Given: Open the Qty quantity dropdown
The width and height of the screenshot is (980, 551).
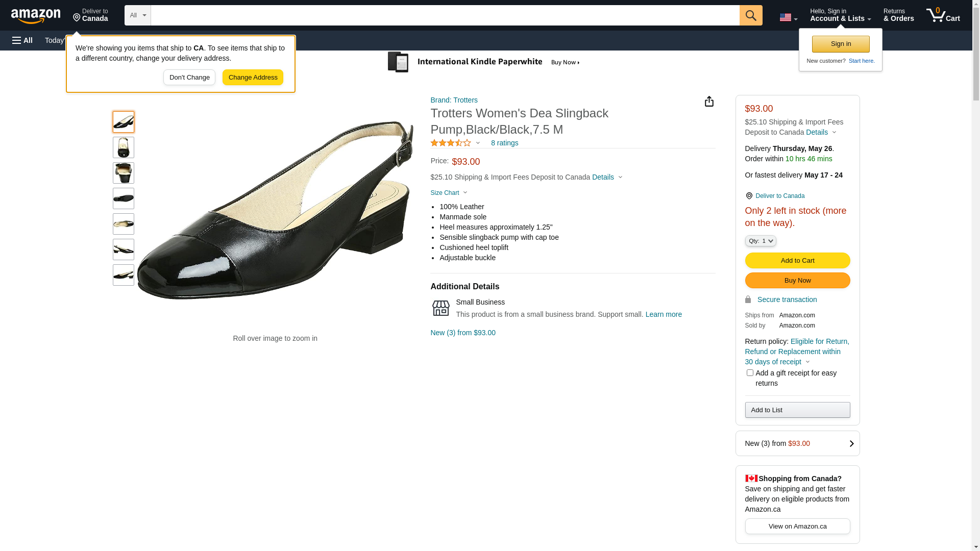Looking at the screenshot, I should [760, 241].
